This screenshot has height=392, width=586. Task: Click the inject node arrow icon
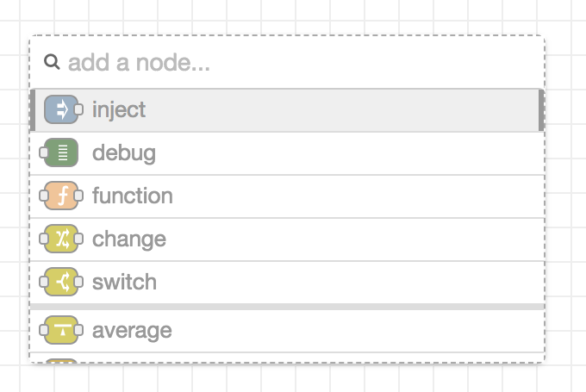[60, 109]
